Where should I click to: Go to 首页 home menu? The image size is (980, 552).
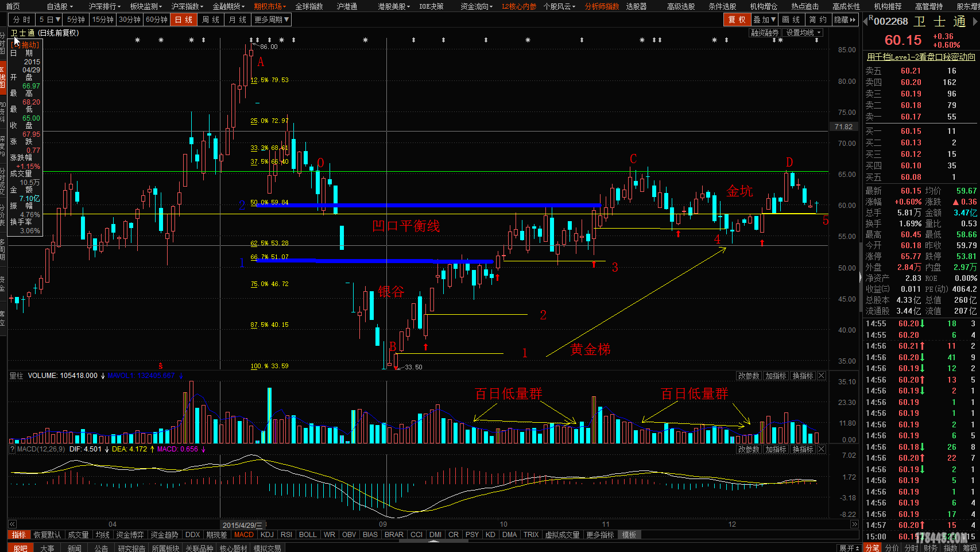[x=13, y=6]
